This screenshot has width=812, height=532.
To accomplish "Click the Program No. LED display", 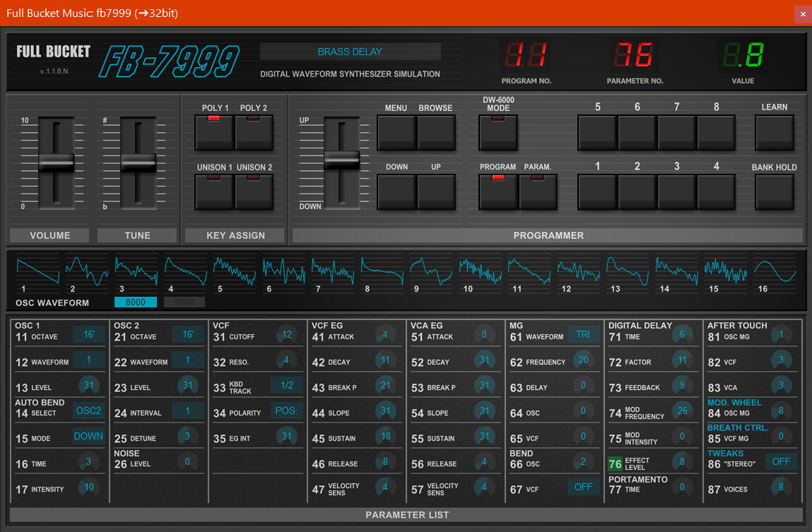I will tap(526, 54).
